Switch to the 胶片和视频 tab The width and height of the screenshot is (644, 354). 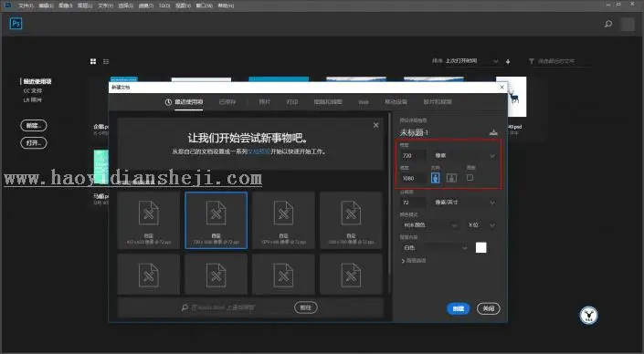pyautogui.click(x=438, y=102)
